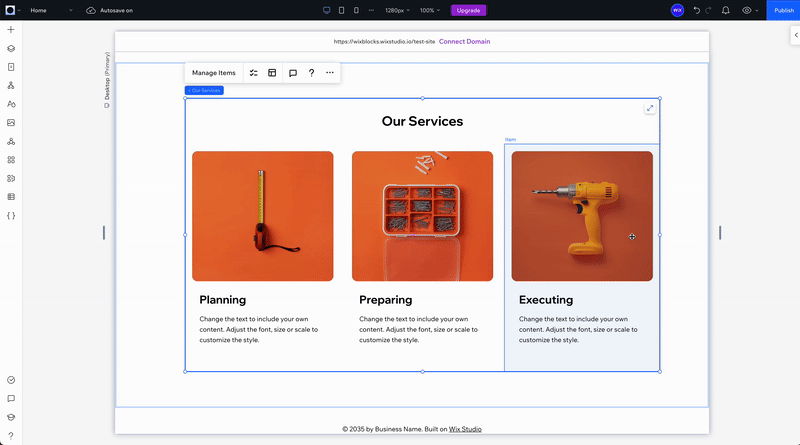Select the screw box Preparing image
The image size is (800, 445).
(422, 216)
